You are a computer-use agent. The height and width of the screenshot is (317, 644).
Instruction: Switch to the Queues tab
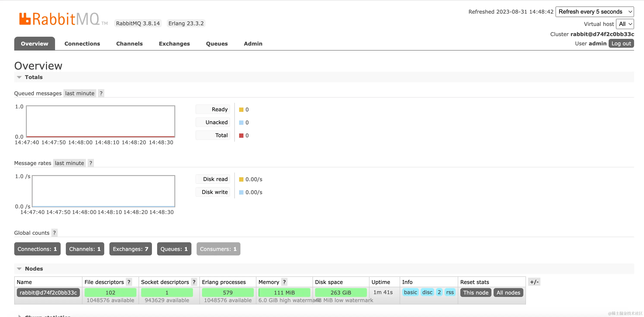click(x=216, y=44)
